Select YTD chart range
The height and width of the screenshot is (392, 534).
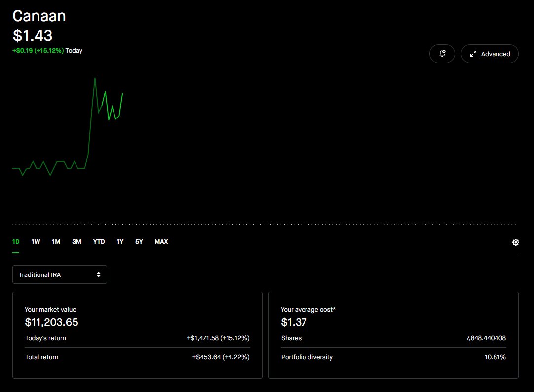coord(99,242)
